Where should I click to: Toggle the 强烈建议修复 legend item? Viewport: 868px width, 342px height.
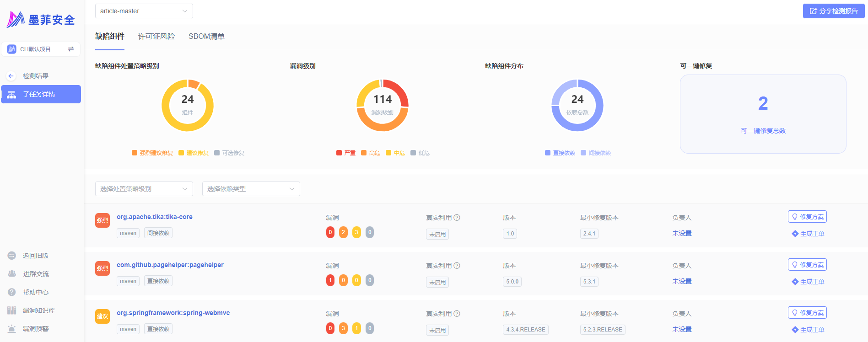tap(152, 153)
